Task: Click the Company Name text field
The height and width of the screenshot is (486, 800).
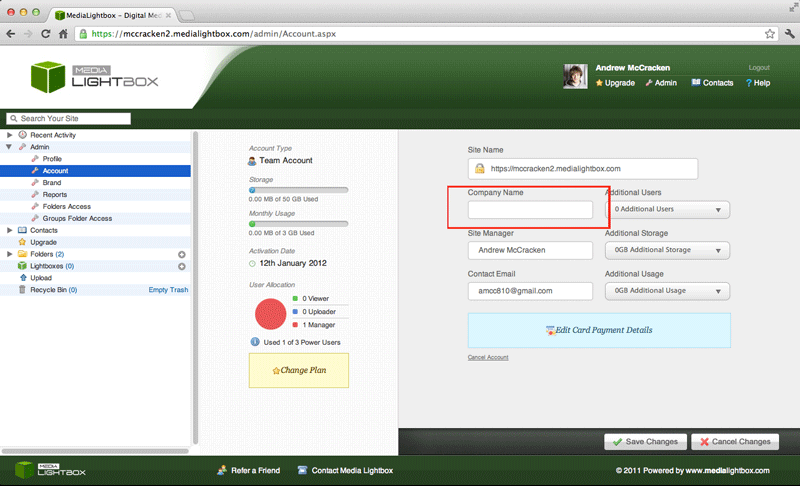Action: [530, 210]
